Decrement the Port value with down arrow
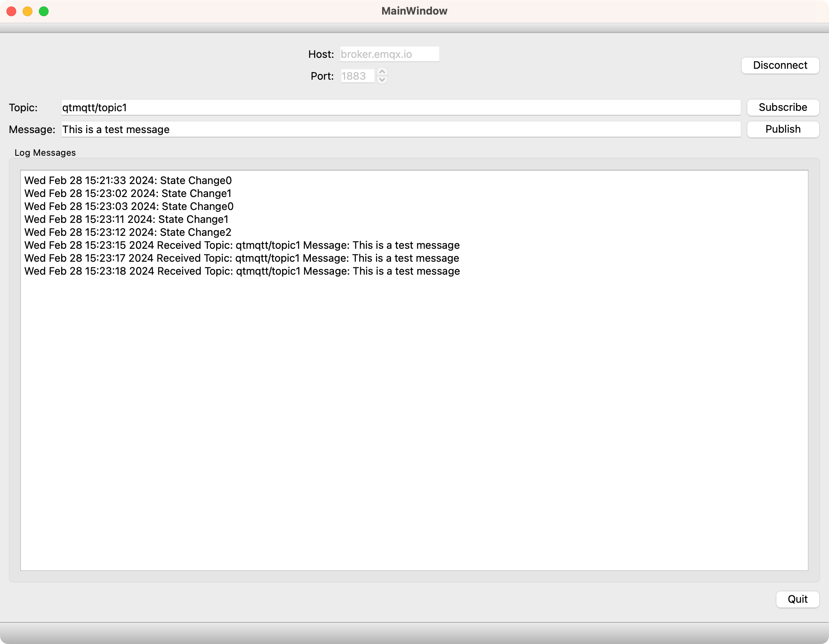 click(382, 79)
